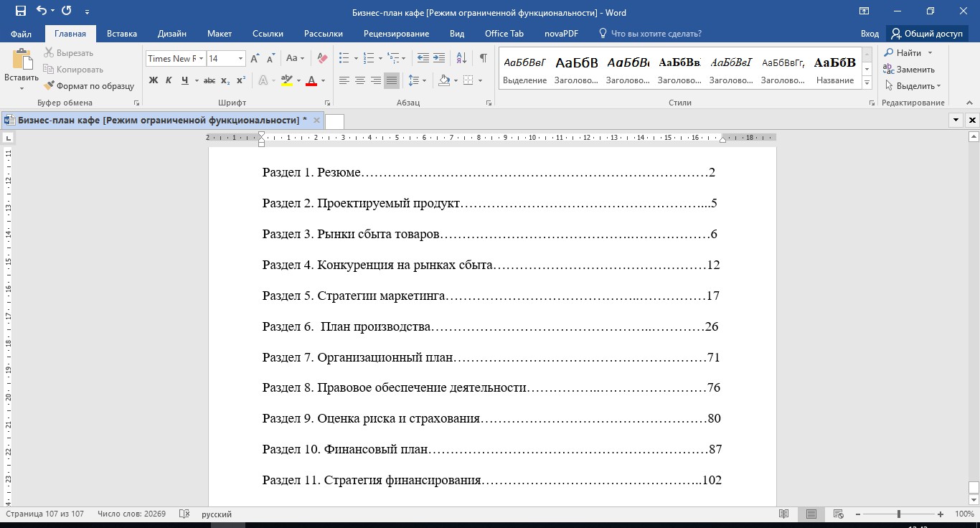Redo the last action

pyautogui.click(x=67, y=11)
